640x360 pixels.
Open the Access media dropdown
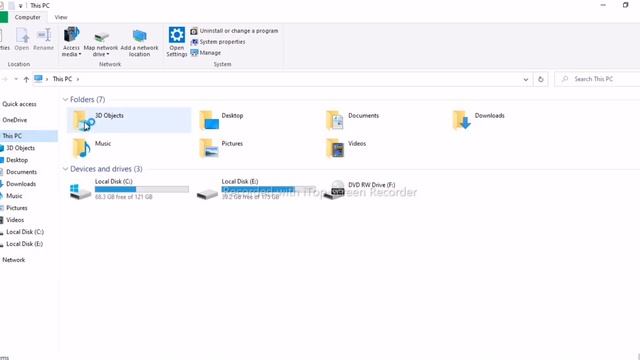[71, 42]
